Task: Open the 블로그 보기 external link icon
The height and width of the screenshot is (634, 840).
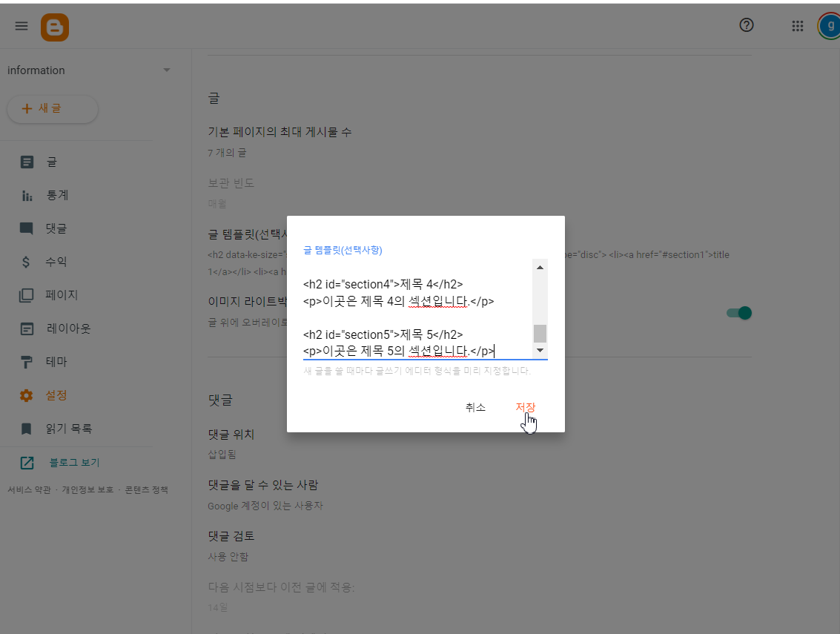Action: [26, 463]
